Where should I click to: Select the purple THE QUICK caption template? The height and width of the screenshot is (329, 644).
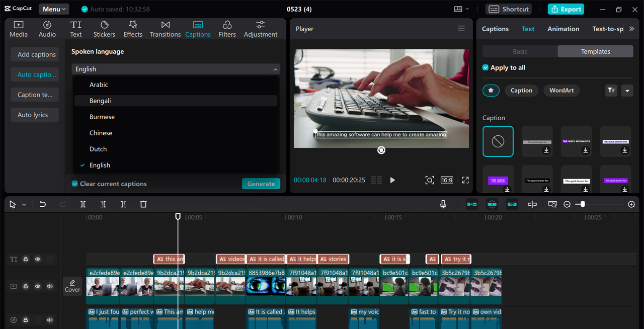point(498,180)
